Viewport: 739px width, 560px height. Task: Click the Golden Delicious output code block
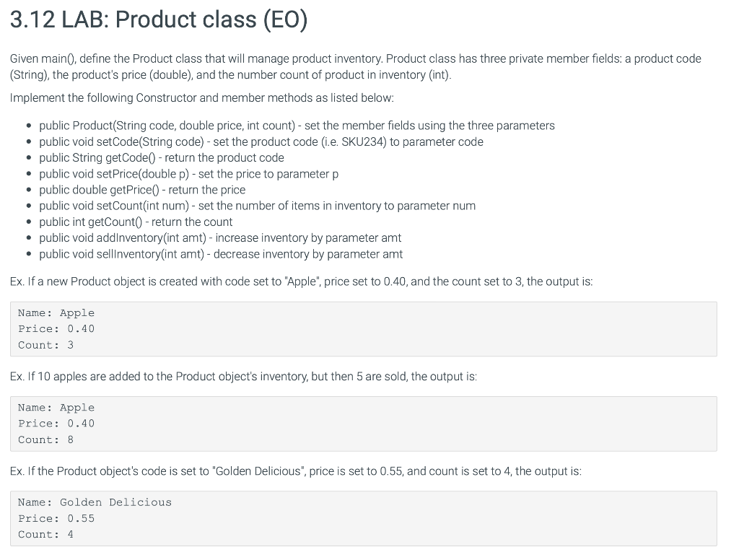click(x=364, y=519)
